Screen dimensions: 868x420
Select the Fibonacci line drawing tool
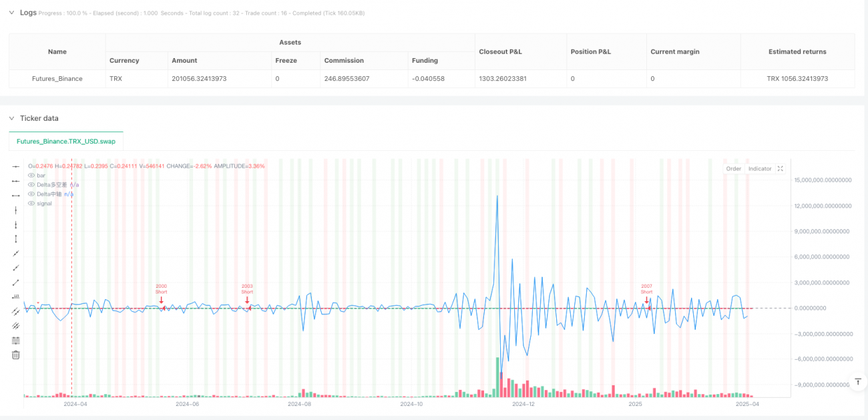pos(16,341)
